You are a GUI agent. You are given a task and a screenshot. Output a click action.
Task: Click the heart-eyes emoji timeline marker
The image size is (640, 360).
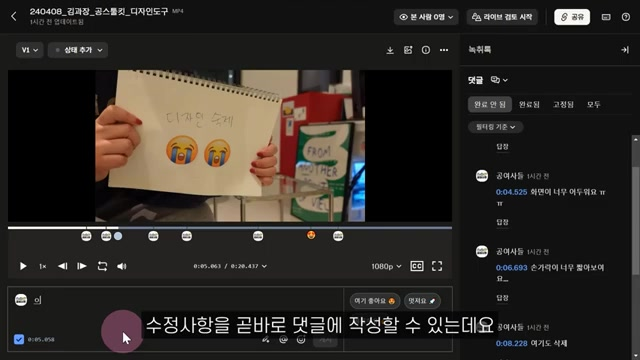(x=311, y=235)
